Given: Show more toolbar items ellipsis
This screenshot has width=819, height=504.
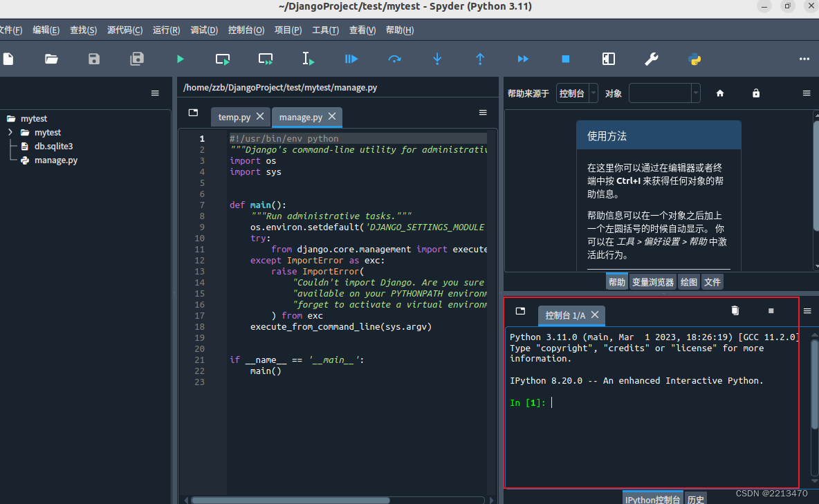Looking at the screenshot, I should click(804, 59).
